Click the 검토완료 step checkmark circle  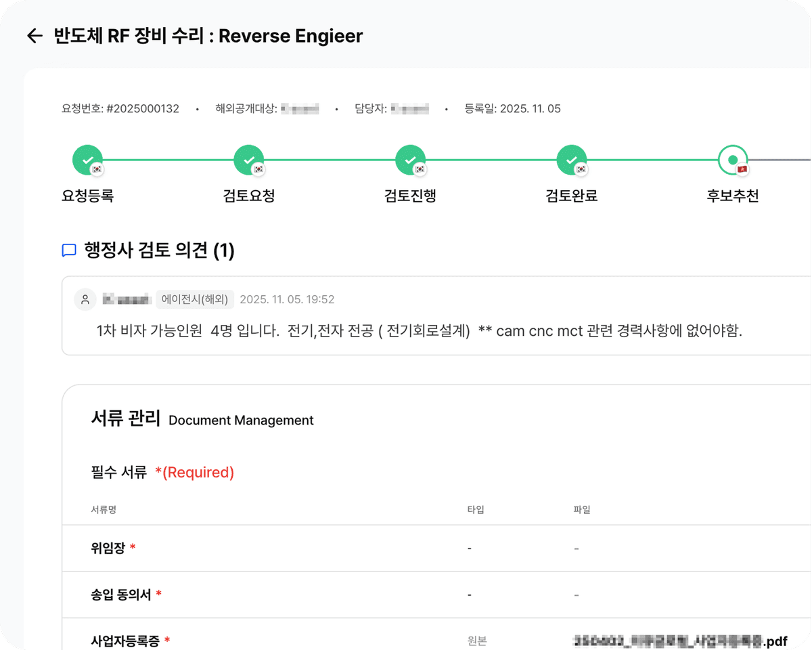[x=571, y=160]
